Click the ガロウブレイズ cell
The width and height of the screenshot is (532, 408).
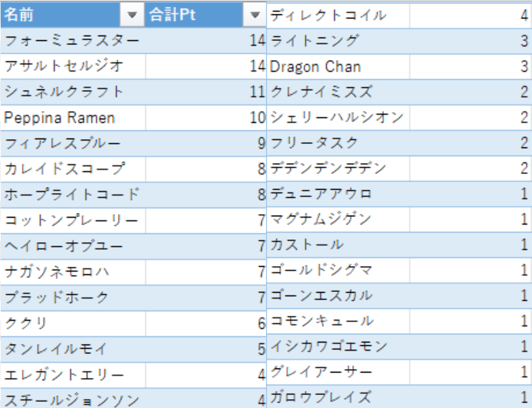[x=338, y=397]
